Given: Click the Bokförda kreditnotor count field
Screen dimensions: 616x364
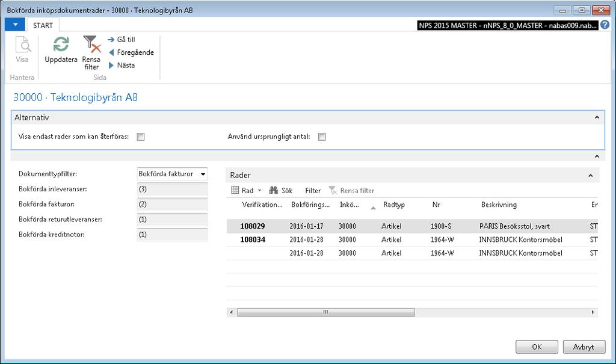Looking at the screenshot, I should coord(173,235).
